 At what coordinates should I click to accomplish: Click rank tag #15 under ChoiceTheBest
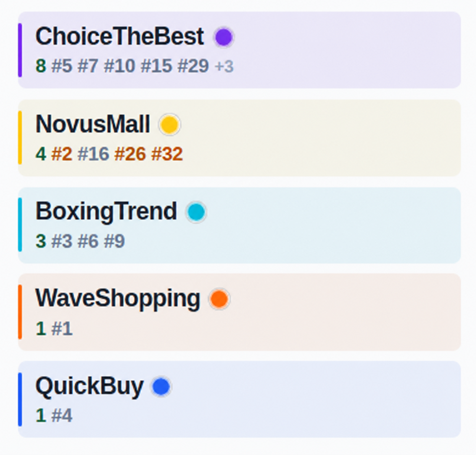(157, 66)
